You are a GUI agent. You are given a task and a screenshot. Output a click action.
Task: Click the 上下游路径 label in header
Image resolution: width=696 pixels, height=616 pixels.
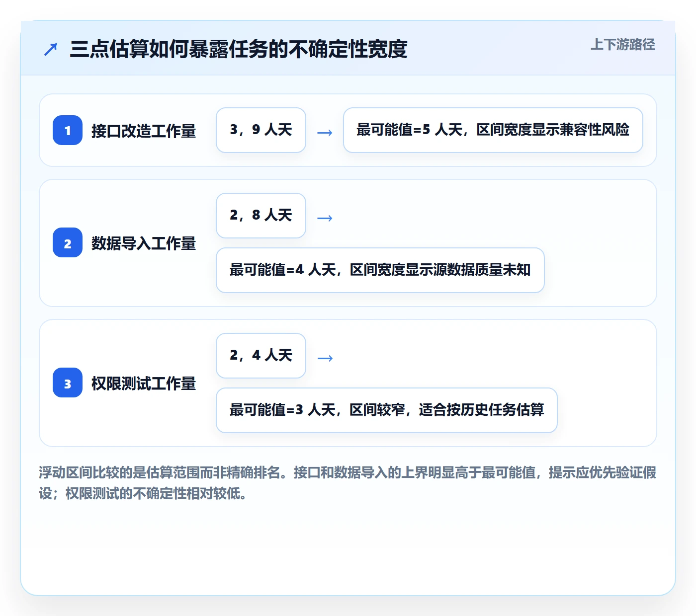point(623,45)
